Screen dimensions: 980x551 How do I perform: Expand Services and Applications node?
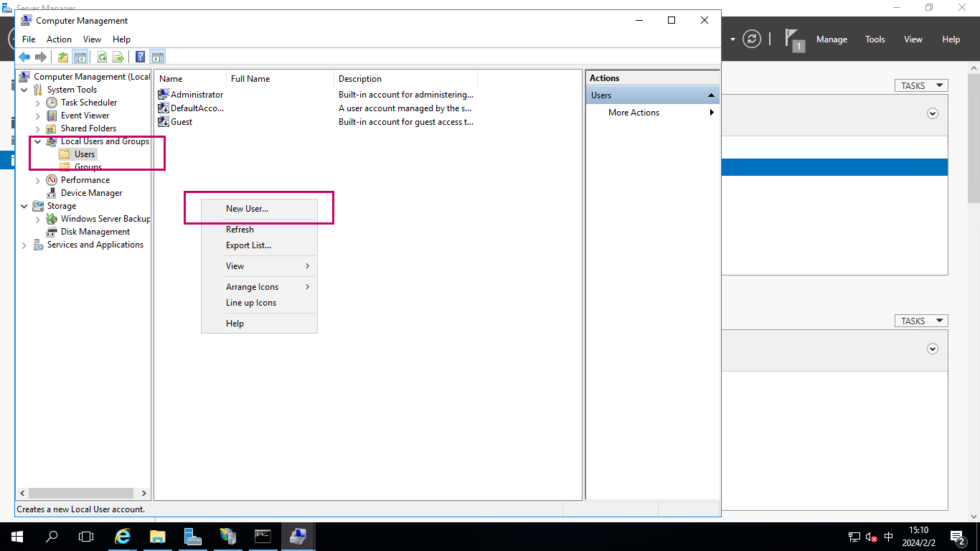click(24, 245)
